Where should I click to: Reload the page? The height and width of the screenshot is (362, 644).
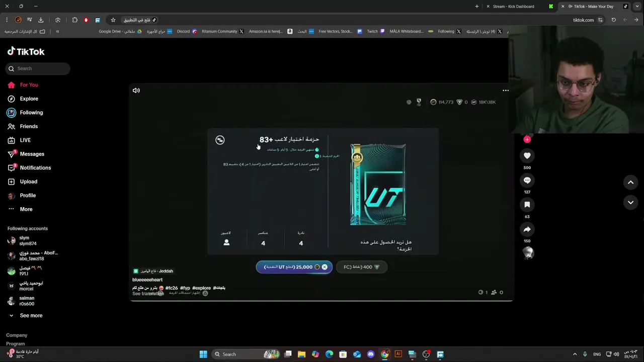click(614, 20)
